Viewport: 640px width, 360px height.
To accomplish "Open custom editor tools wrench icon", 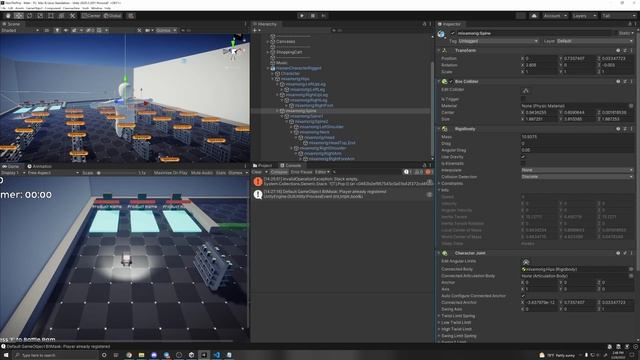I will [x=72, y=16].
